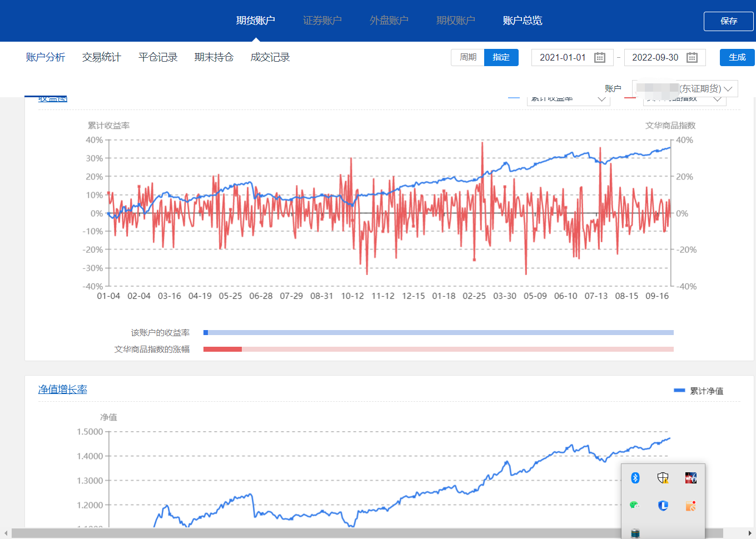The width and height of the screenshot is (756, 539).
Task: Open the 期末持仓 sub-tab
Action: pyautogui.click(x=214, y=57)
